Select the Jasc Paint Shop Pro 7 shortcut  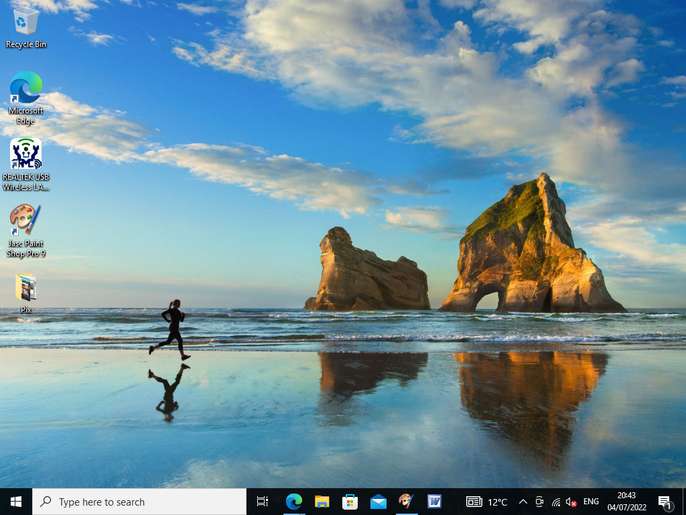[x=26, y=231]
